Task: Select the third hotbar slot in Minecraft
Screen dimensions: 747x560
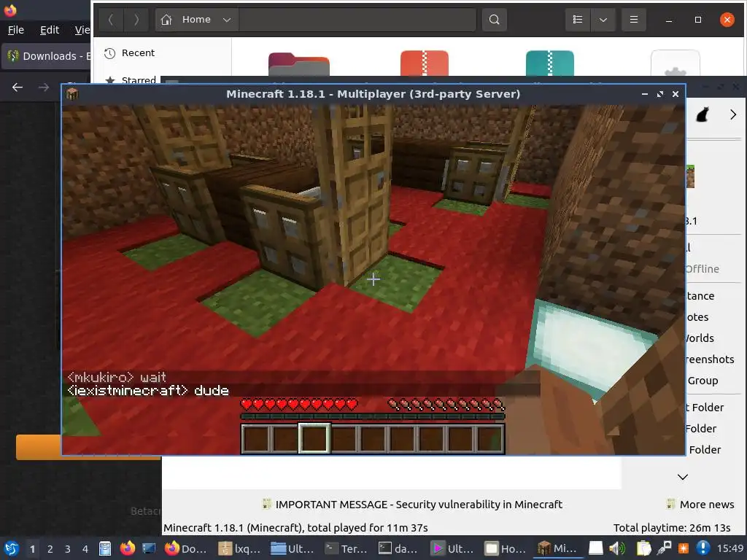Action: point(314,438)
